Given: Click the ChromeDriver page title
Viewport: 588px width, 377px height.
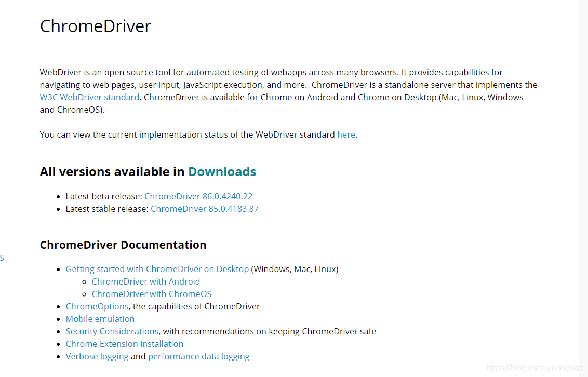Looking at the screenshot, I should 96,26.
